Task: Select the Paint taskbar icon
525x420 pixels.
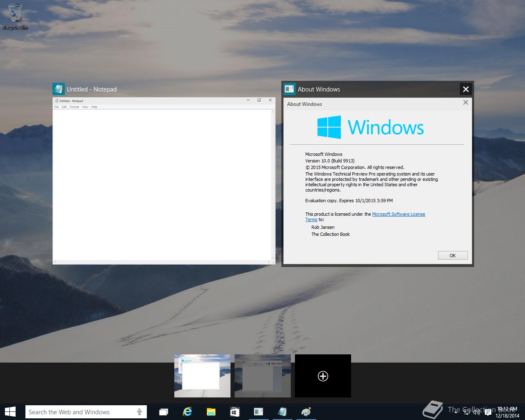Action: coord(306,412)
